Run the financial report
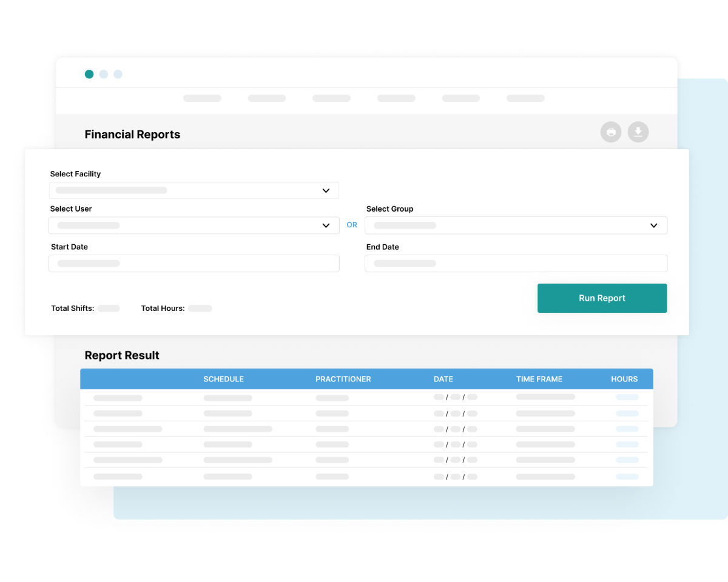 click(602, 298)
